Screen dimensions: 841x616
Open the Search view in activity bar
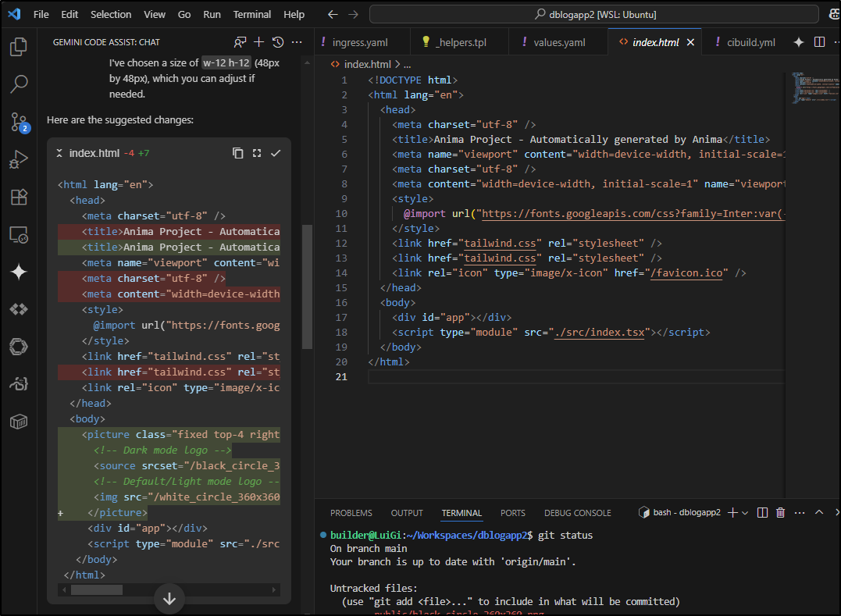19,84
